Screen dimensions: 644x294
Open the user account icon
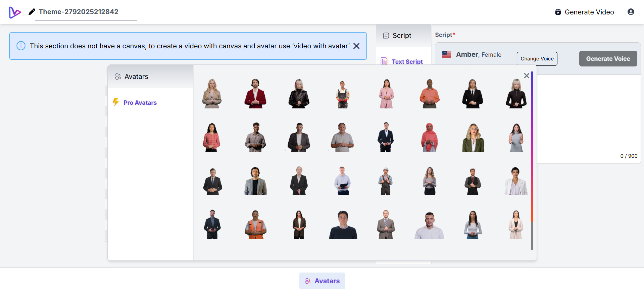coord(631,12)
